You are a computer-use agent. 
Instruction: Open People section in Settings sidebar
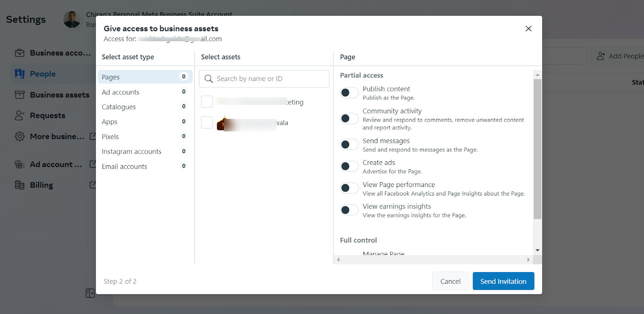tap(52, 74)
